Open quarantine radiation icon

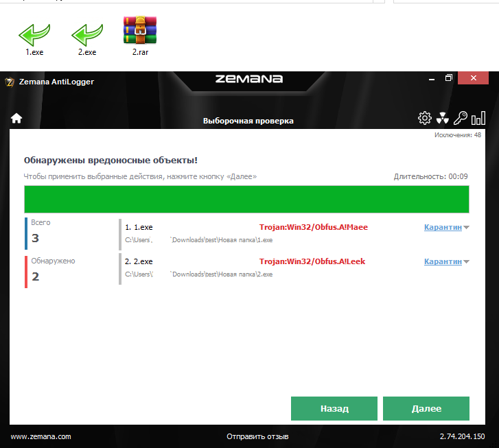[442, 118]
